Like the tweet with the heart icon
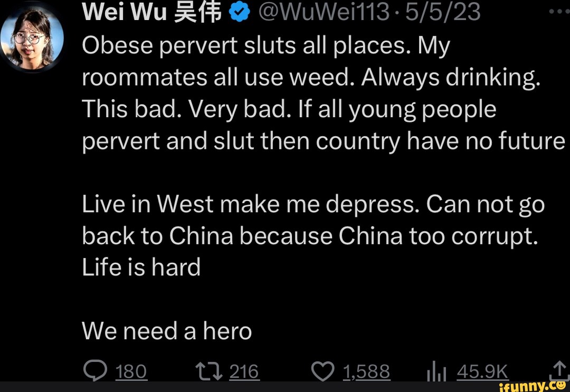This screenshot has height=392, width=570. 322,371
